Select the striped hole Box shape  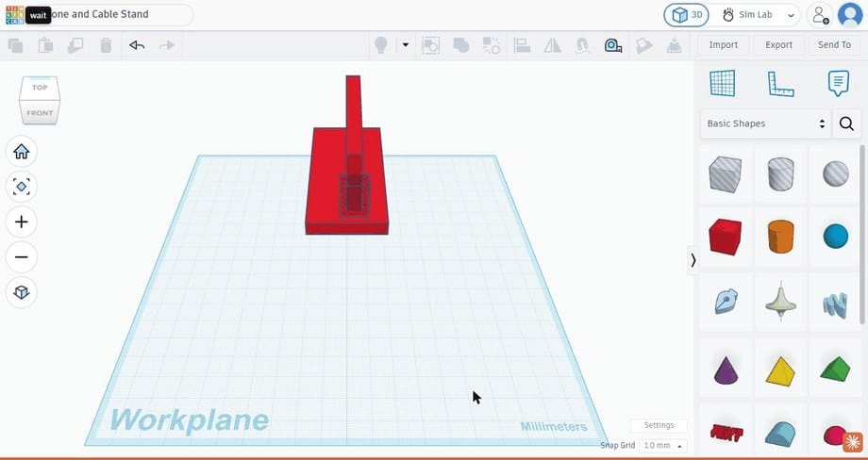[x=725, y=174]
